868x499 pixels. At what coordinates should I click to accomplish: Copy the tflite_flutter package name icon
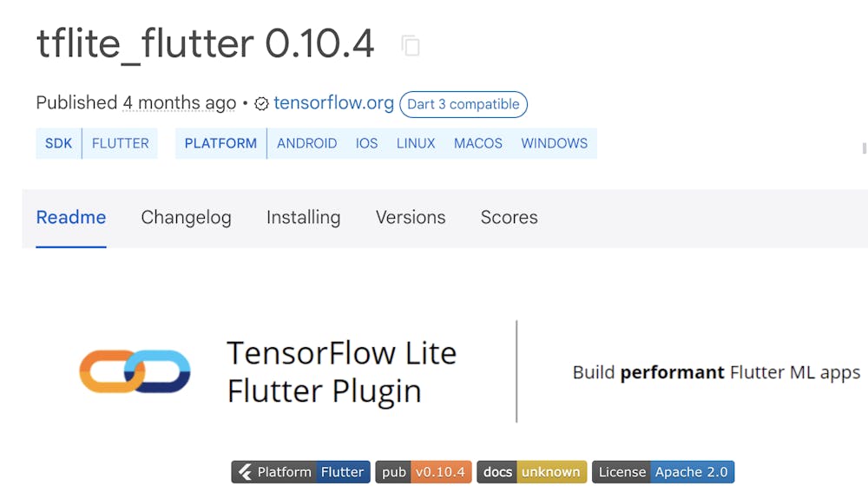pos(411,46)
